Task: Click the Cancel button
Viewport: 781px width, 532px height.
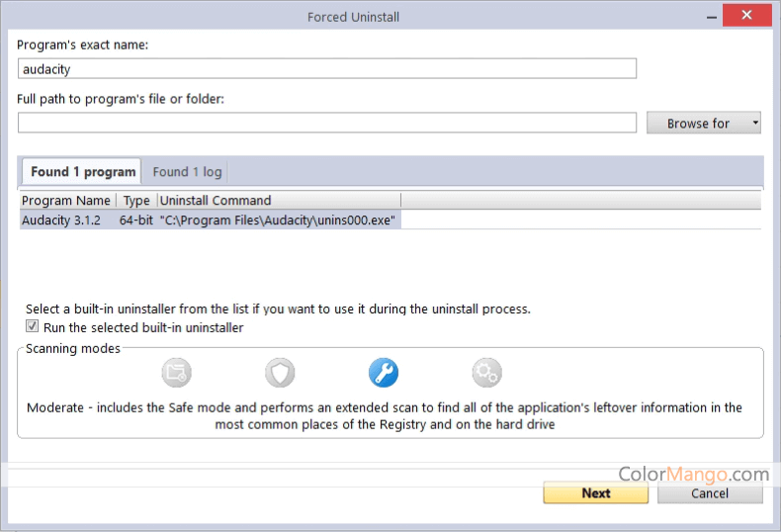Action: pyautogui.click(x=709, y=492)
